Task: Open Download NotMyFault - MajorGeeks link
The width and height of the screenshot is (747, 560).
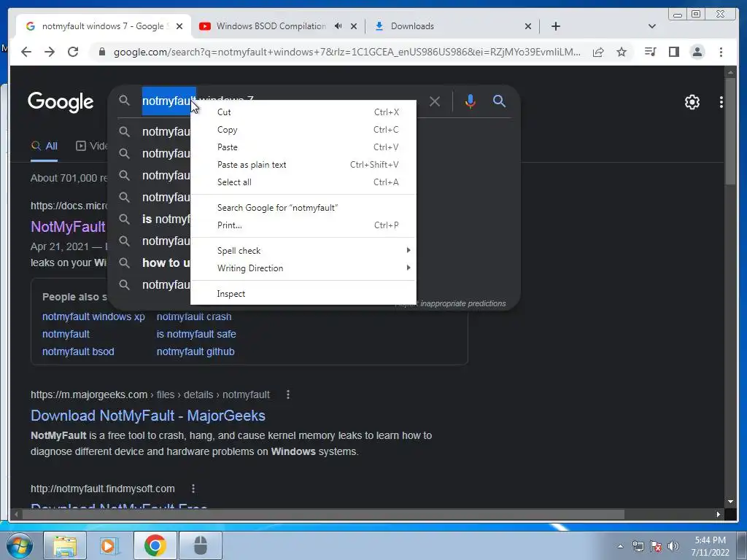Action: tap(147, 416)
